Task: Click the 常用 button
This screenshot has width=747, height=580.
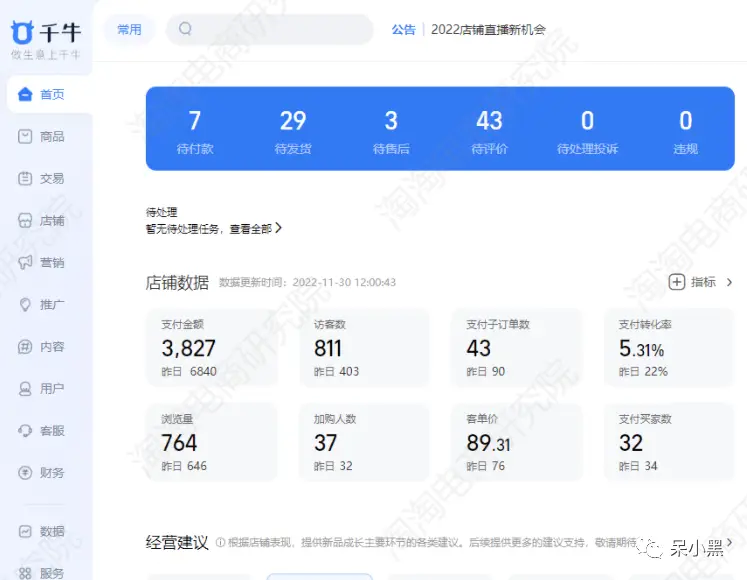Action: coord(129,30)
